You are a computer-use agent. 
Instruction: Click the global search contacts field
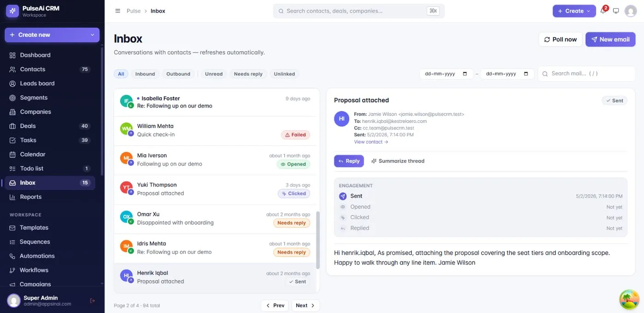pos(359,11)
